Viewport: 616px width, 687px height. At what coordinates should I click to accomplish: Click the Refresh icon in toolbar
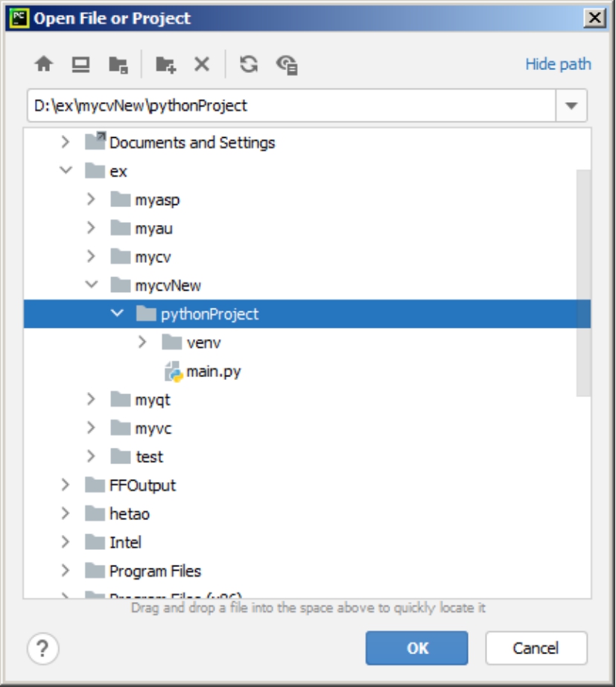point(249,65)
